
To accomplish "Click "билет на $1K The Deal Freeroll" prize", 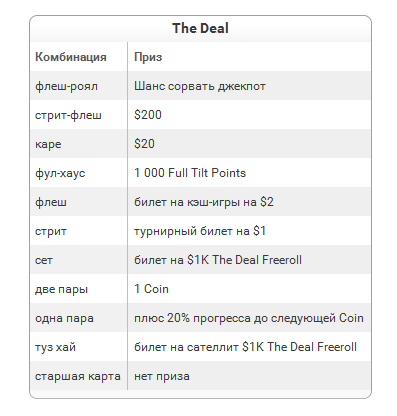I will pos(218,260).
